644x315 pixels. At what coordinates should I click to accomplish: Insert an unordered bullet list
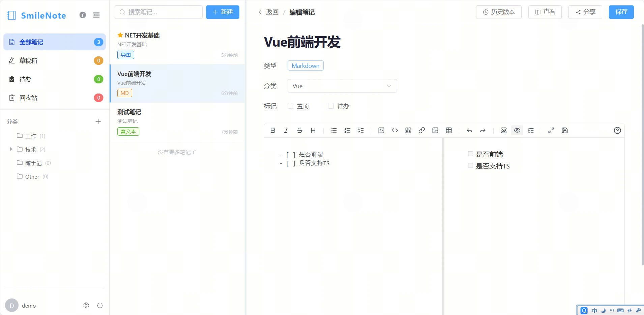334,130
